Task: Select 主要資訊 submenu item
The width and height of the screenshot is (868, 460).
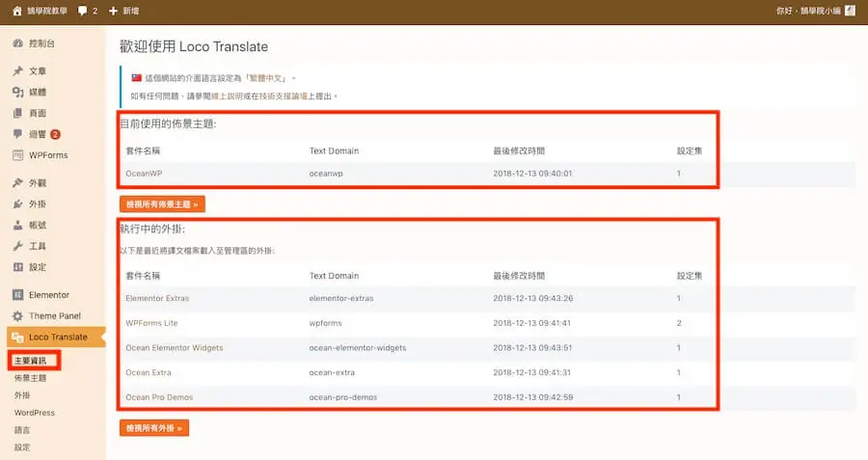Action: pyautogui.click(x=31, y=361)
